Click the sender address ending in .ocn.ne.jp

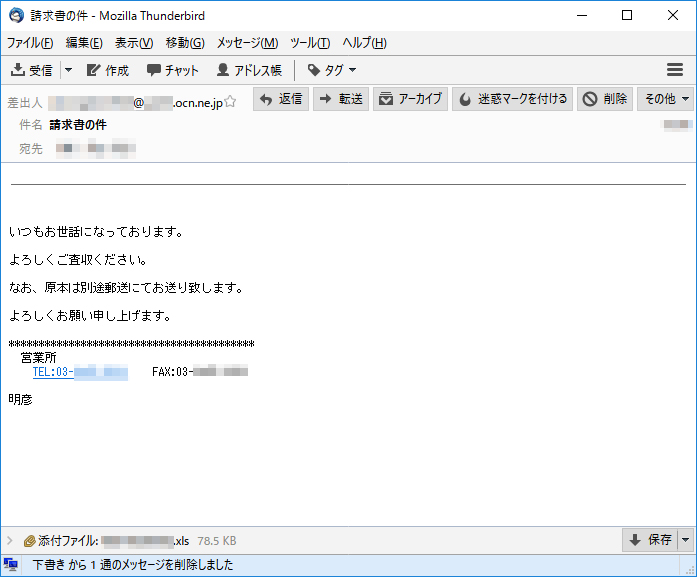pos(136,103)
